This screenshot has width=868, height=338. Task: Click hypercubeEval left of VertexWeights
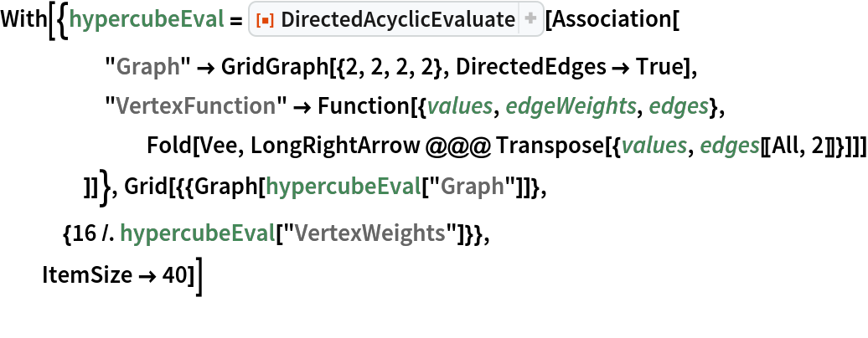pyautogui.click(x=198, y=233)
